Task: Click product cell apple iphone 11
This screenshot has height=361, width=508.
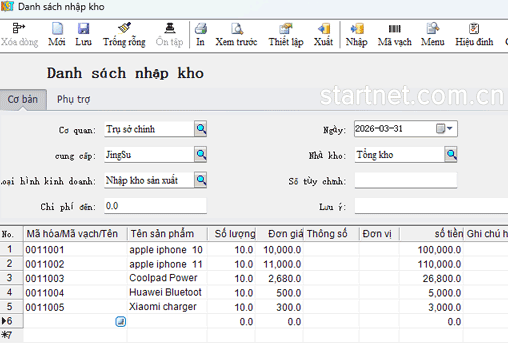Action: 167,264
